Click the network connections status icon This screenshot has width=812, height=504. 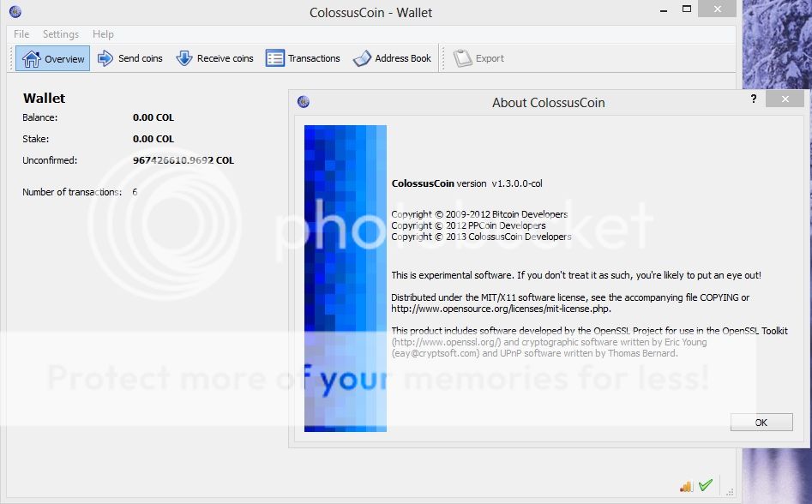pyautogui.click(x=686, y=485)
